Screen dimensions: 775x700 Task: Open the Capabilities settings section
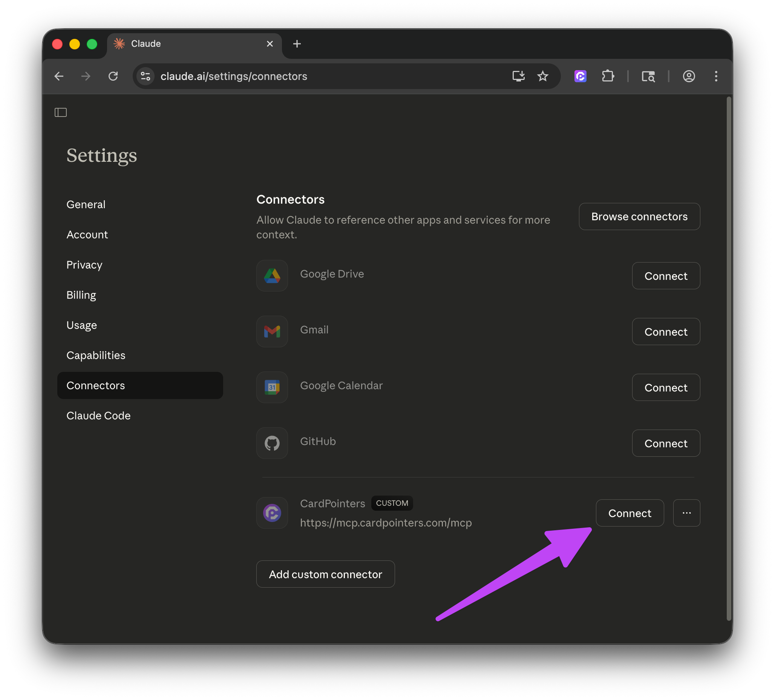point(96,355)
